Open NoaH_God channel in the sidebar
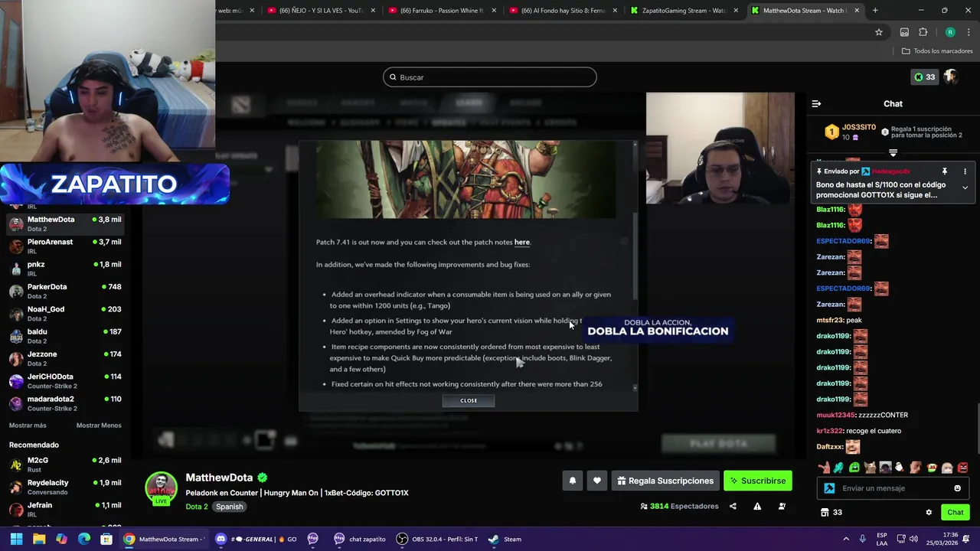 (x=65, y=314)
